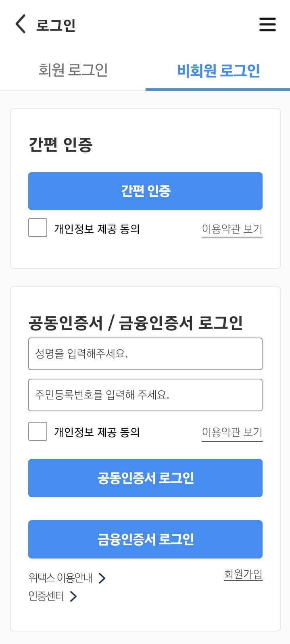Open the hamburger menu icon
This screenshot has height=644, width=290.
click(267, 24)
